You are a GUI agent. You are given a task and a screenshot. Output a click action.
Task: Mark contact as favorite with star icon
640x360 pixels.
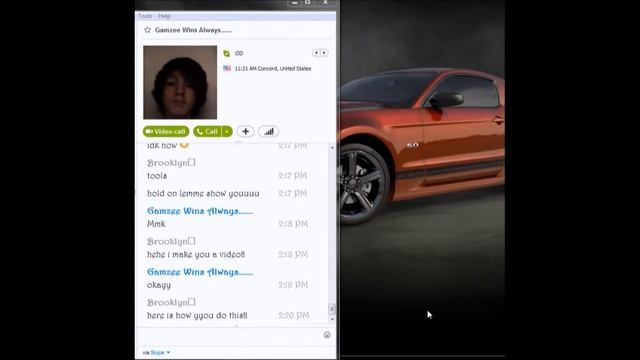pos(147,30)
